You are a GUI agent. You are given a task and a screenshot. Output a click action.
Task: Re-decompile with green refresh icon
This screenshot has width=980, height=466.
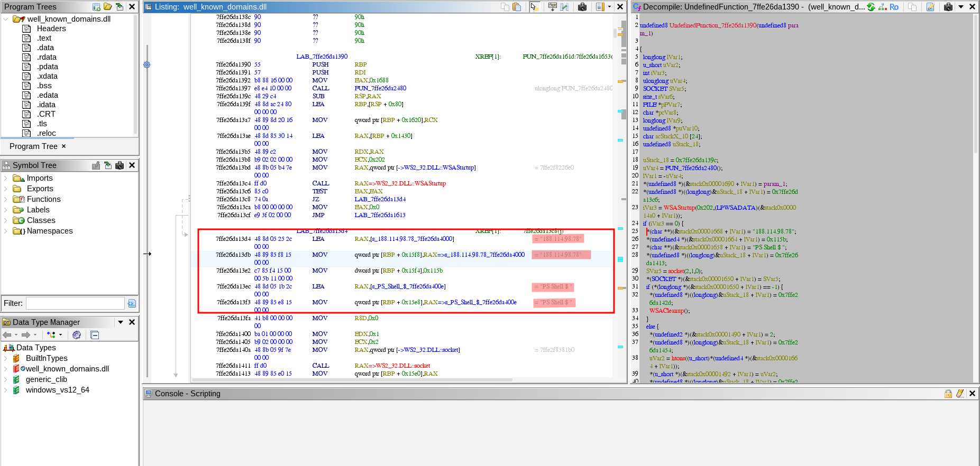pyautogui.click(x=871, y=7)
